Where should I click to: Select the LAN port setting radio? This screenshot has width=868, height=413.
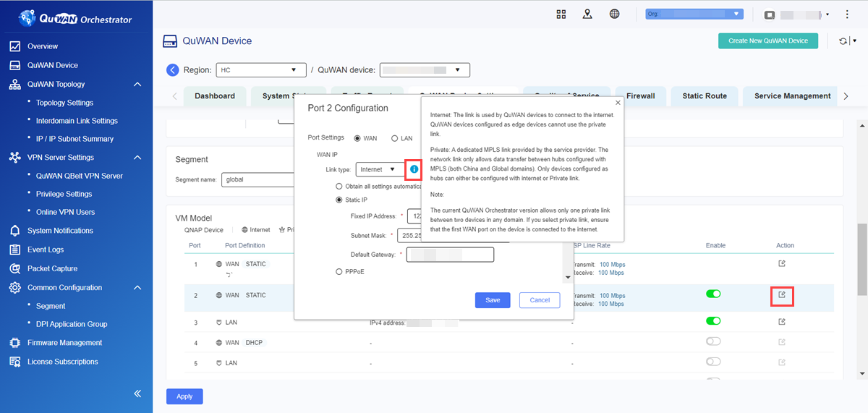tap(394, 138)
